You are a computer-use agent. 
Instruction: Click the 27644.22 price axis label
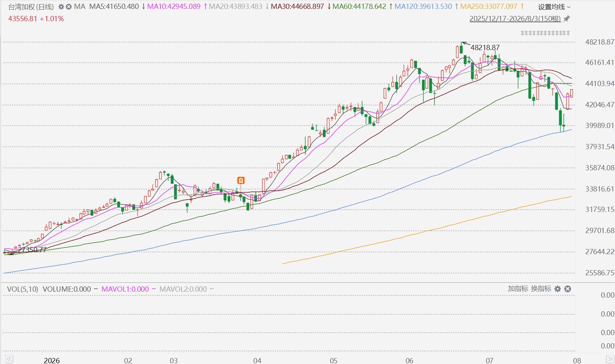tap(600, 252)
